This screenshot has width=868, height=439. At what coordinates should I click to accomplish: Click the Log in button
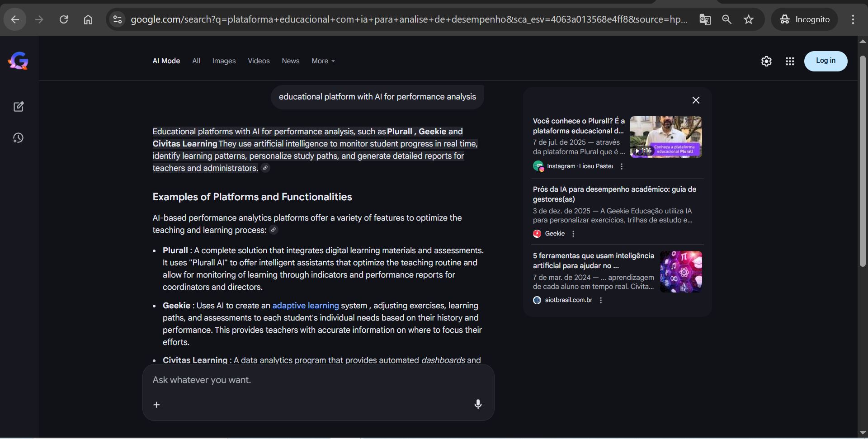click(826, 61)
